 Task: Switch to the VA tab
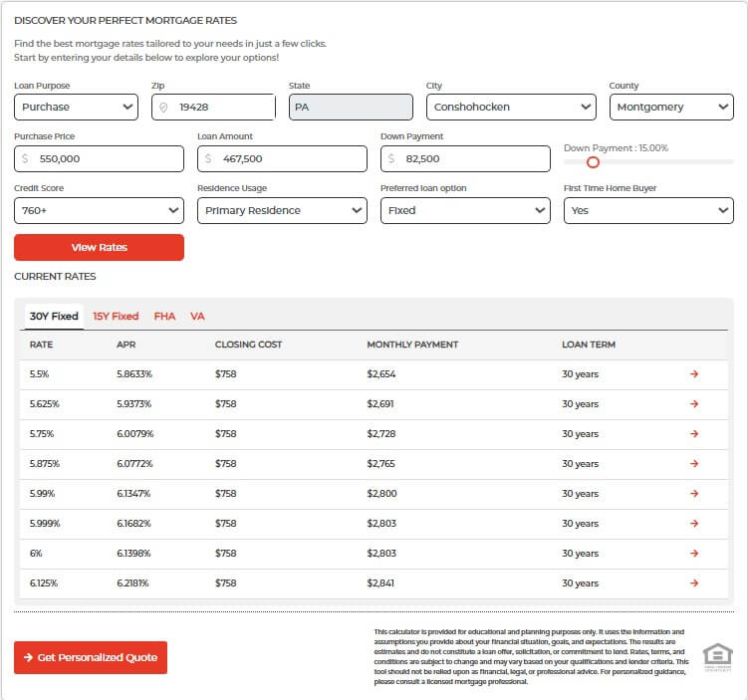tap(197, 317)
